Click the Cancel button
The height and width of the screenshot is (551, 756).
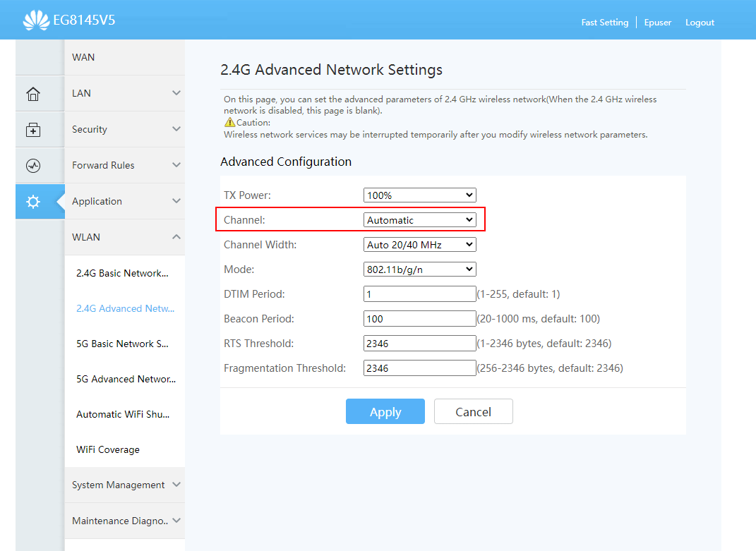point(473,412)
